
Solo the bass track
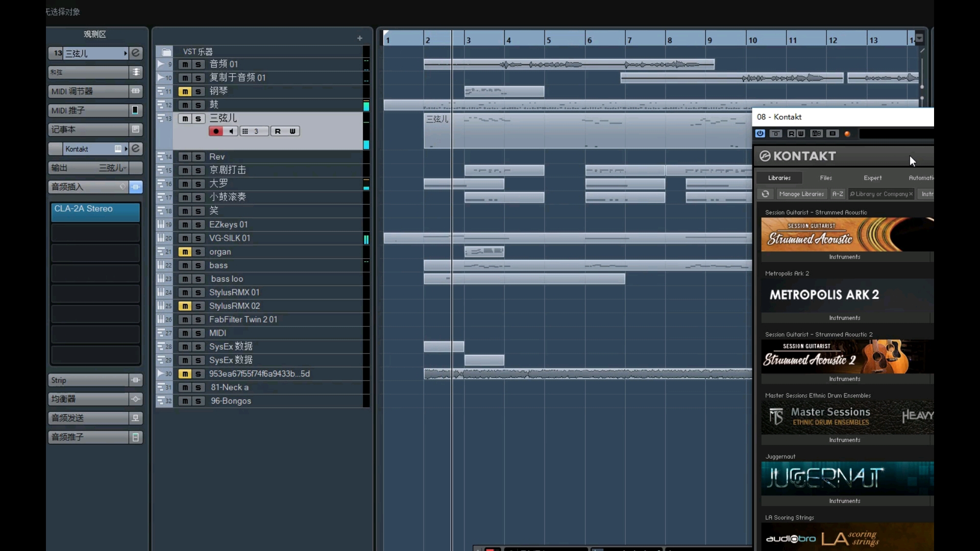click(198, 265)
